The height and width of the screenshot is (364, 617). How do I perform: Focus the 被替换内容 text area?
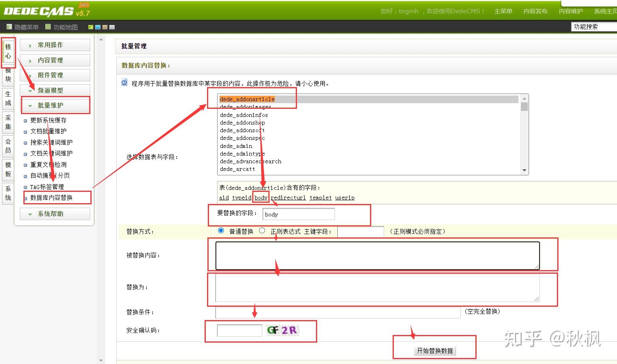378,256
